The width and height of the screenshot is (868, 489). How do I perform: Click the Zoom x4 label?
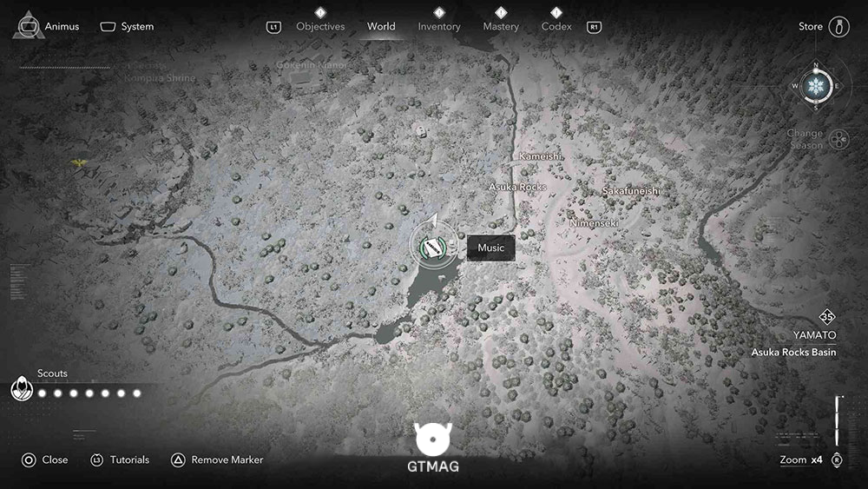(801, 459)
